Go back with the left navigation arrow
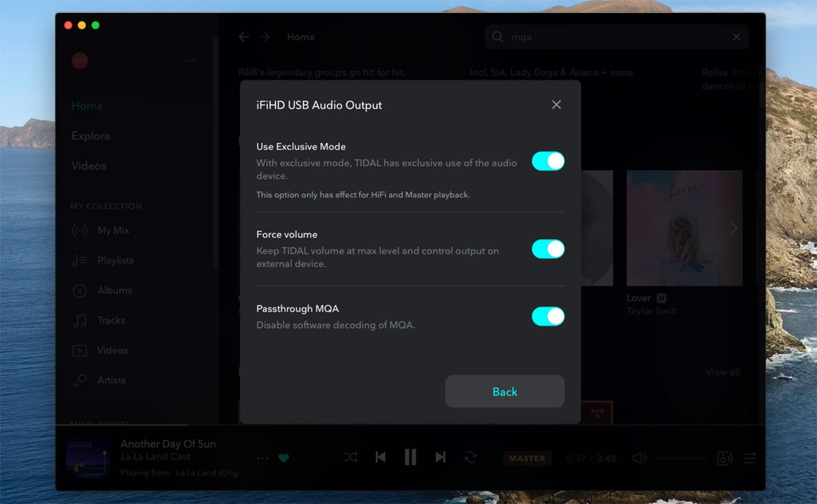This screenshot has width=817, height=504. click(x=244, y=37)
